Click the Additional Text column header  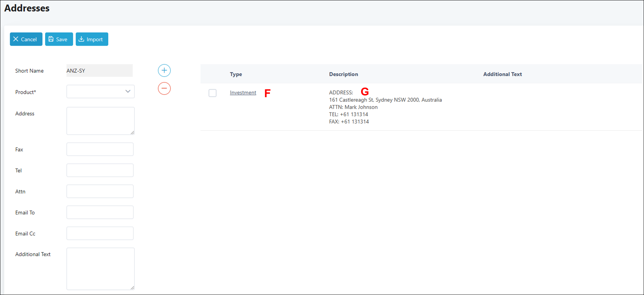(502, 74)
